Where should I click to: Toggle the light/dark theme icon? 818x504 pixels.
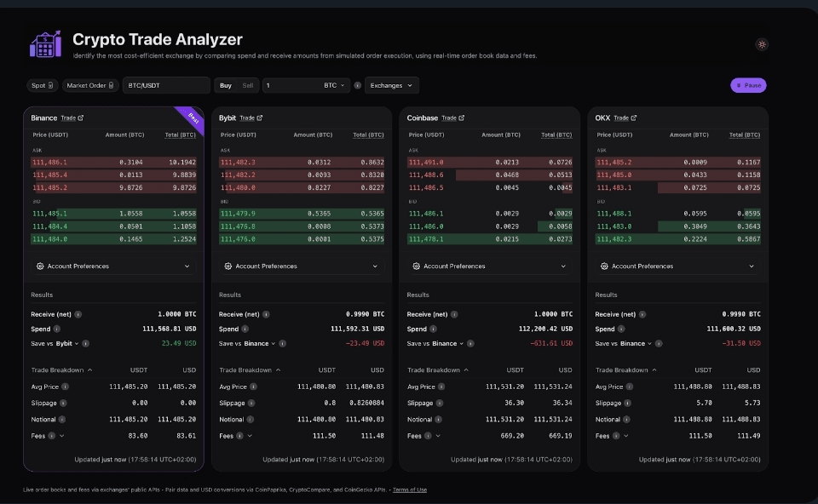[x=761, y=44]
